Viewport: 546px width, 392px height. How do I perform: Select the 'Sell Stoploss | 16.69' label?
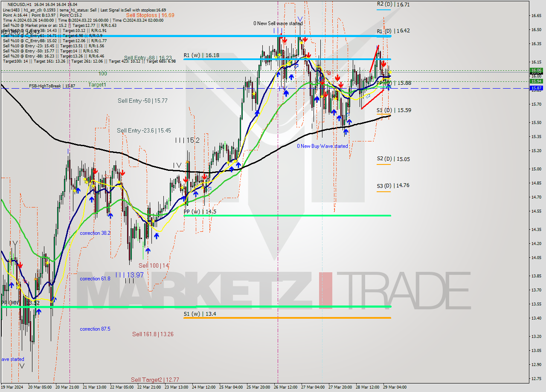click(x=150, y=15)
